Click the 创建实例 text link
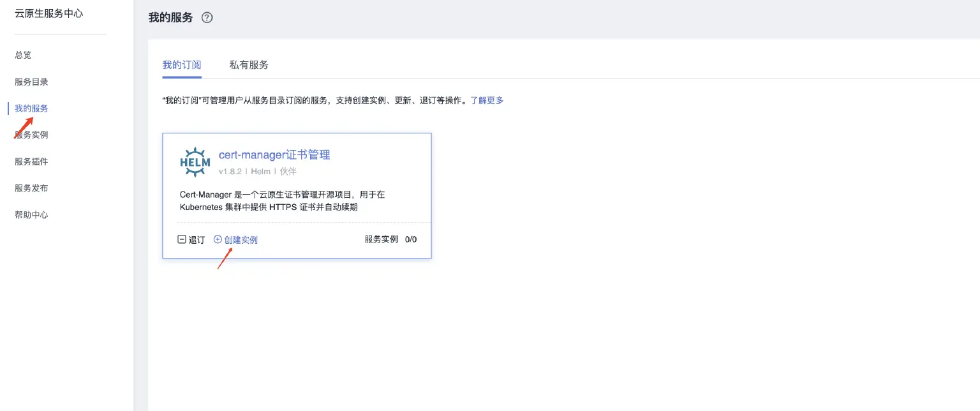Image resolution: width=980 pixels, height=411 pixels. click(241, 240)
